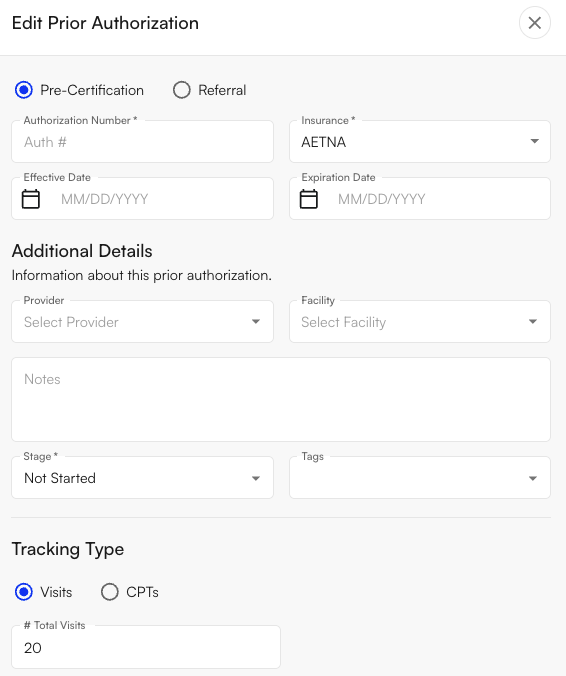Open the AETNA Insurance combo box
The width and height of the screenshot is (566, 676).
(x=420, y=141)
